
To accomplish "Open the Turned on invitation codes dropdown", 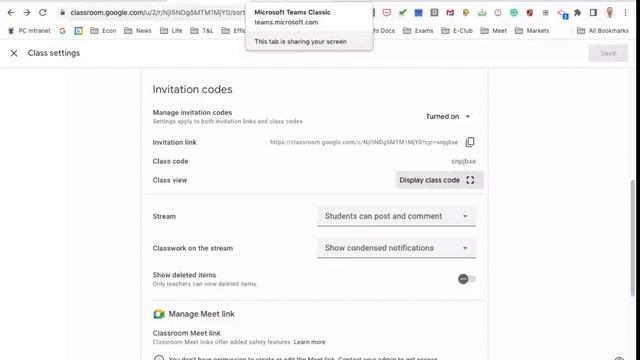I will (x=448, y=116).
